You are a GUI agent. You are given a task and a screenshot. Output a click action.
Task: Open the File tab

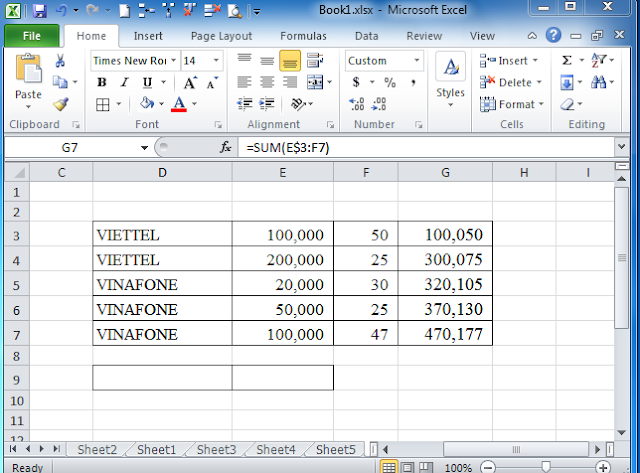pyautogui.click(x=32, y=36)
